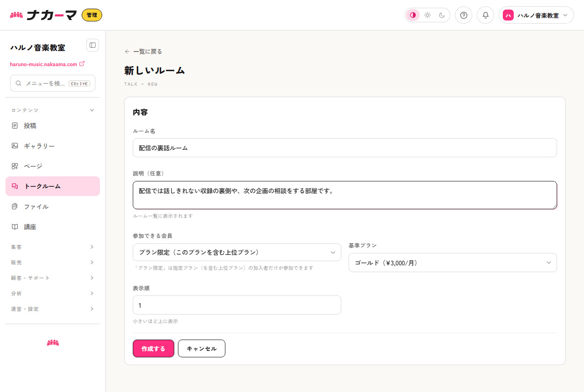Click the search magnifier icon
584x392 pixels.
(x=19, y=83)
